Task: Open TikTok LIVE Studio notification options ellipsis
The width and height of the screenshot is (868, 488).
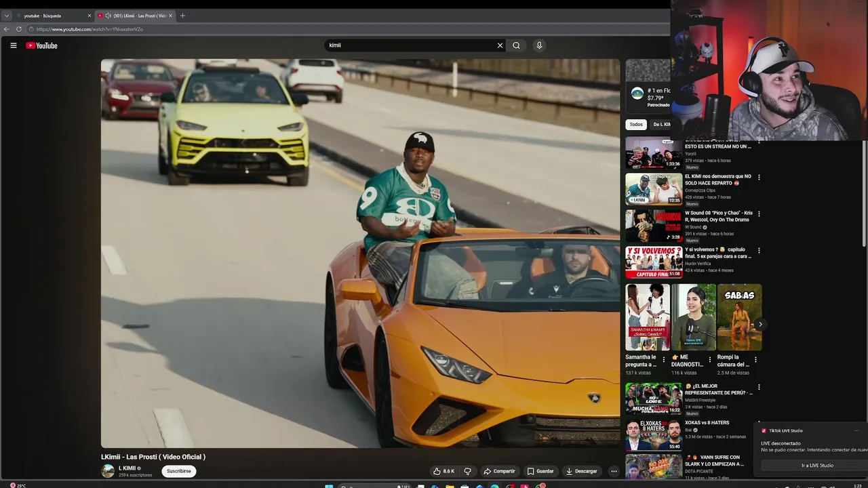Action: [x=856, y=430]
